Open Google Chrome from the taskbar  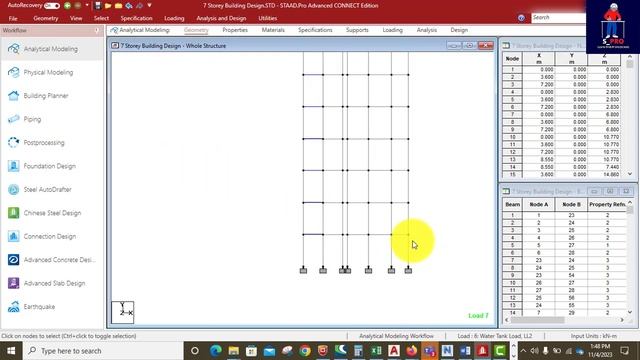coord(305,351)
